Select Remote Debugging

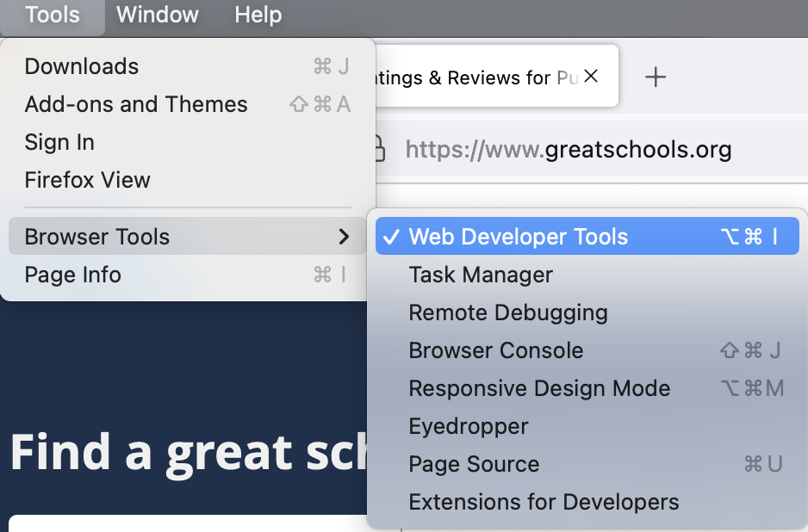587,312
